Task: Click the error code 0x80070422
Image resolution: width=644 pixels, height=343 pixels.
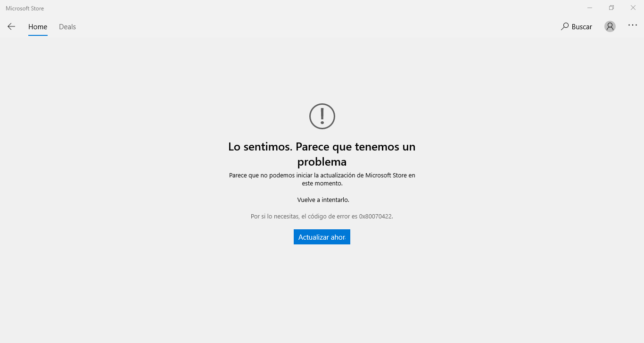Action: coord(376,217)
